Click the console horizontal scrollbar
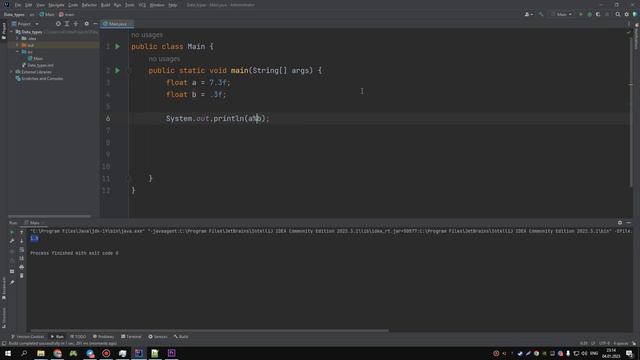The width and height of the screenshot is (640, 360). (209, 330)
